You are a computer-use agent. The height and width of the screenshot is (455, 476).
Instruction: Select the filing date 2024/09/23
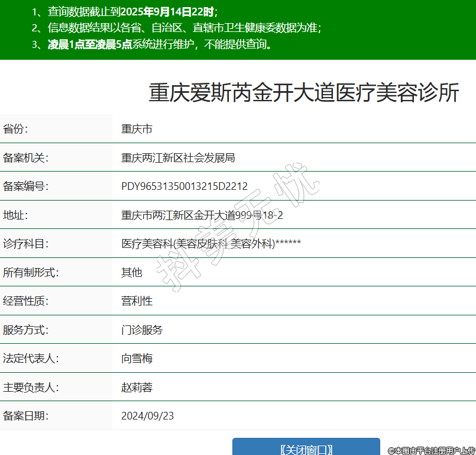coord(147,416)
